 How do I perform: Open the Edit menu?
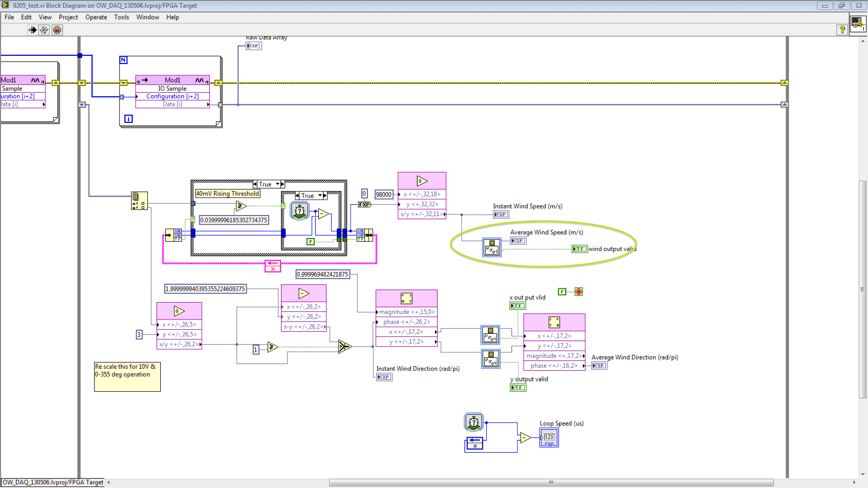click(x=26, y=17)
